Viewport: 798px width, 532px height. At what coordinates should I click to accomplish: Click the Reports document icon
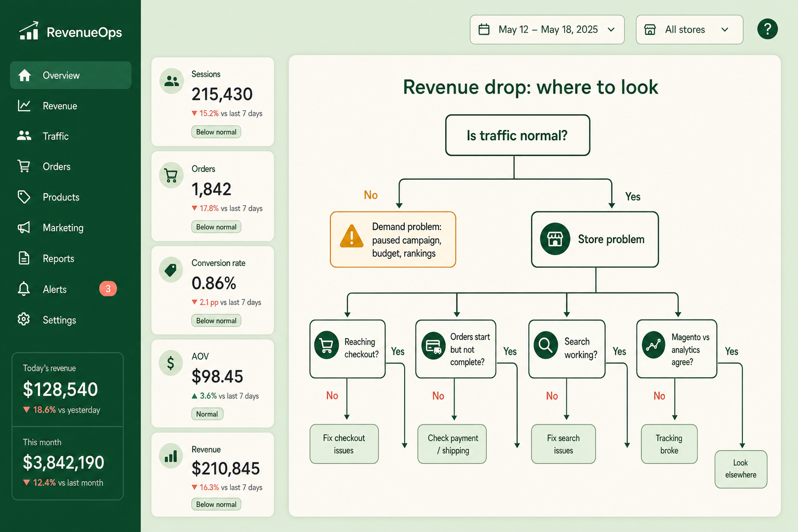click(24, 258)
